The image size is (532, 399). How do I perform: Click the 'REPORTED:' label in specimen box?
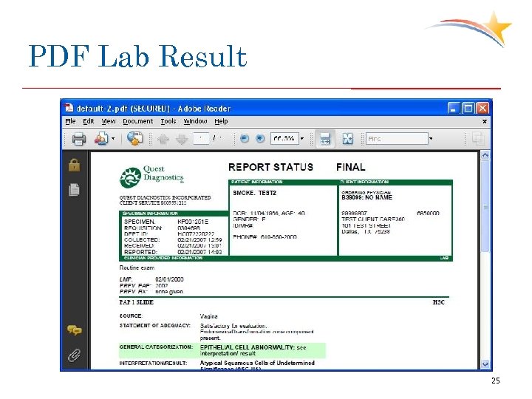(x=141, y=252)
